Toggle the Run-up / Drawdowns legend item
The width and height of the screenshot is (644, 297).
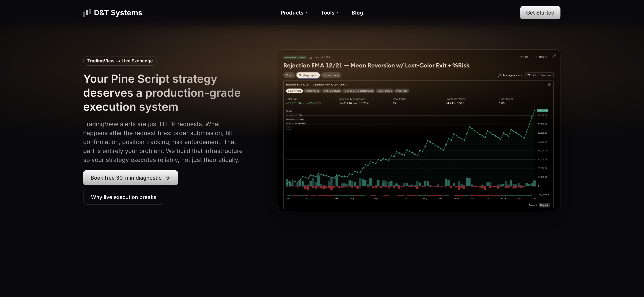tap(296, 124)
